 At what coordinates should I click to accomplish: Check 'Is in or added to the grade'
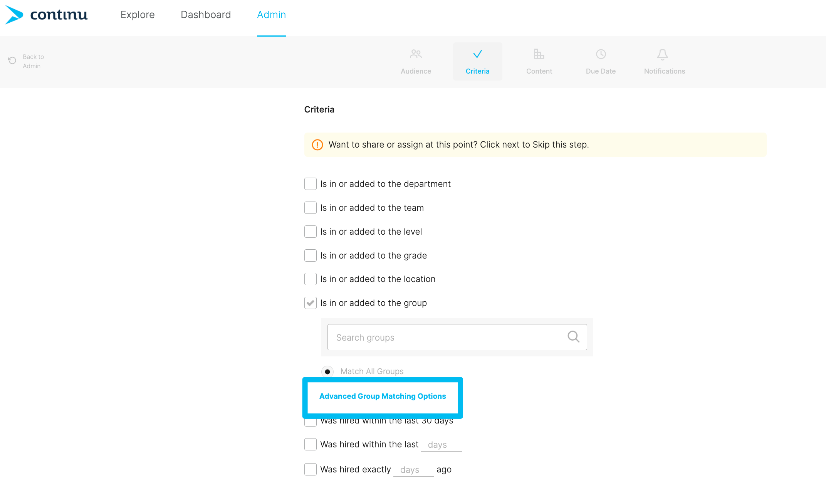tap(310, 255)
